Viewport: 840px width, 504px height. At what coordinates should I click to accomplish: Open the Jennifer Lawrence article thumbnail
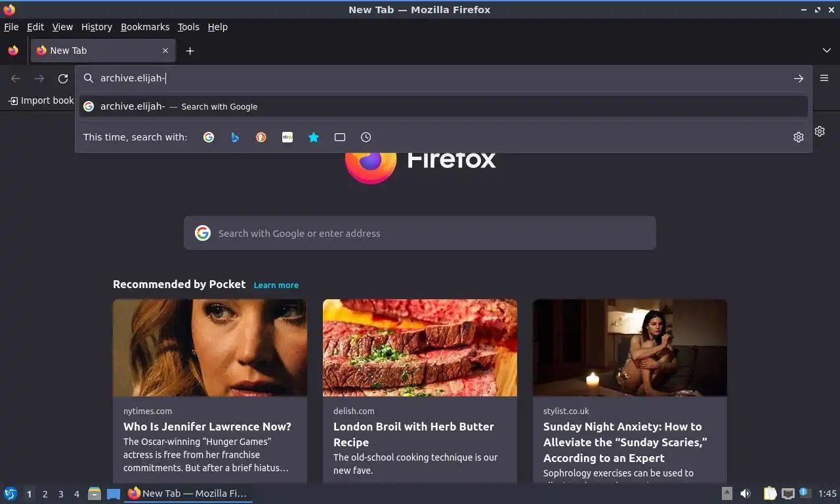point(210,348)
